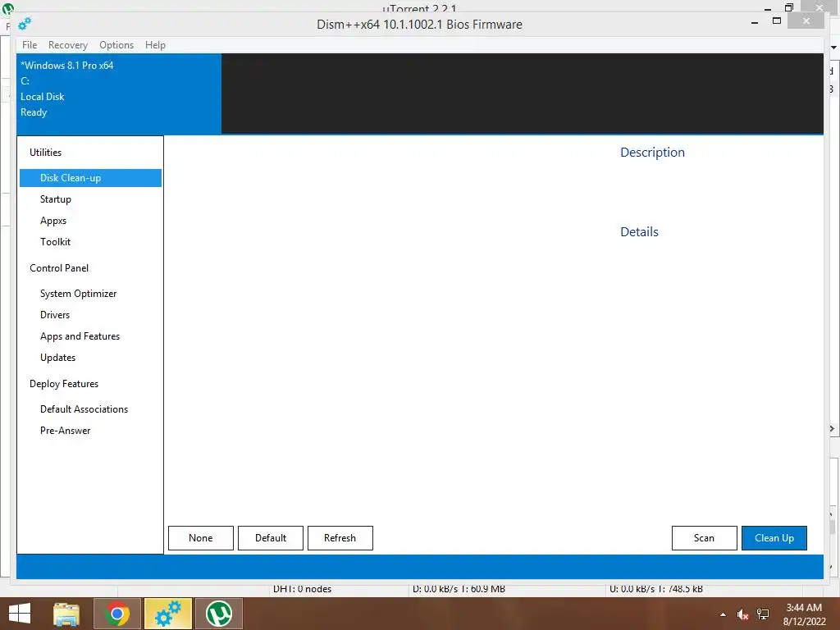Screen dimensions: 840x630
Task: Select Disk Clean-up in sidebar
Action: click(x=90, y=178)
